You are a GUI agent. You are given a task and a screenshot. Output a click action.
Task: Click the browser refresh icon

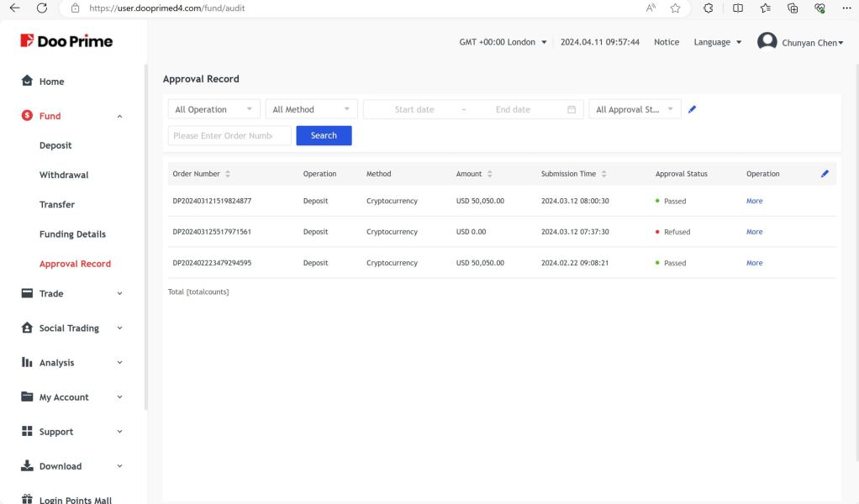41,8
